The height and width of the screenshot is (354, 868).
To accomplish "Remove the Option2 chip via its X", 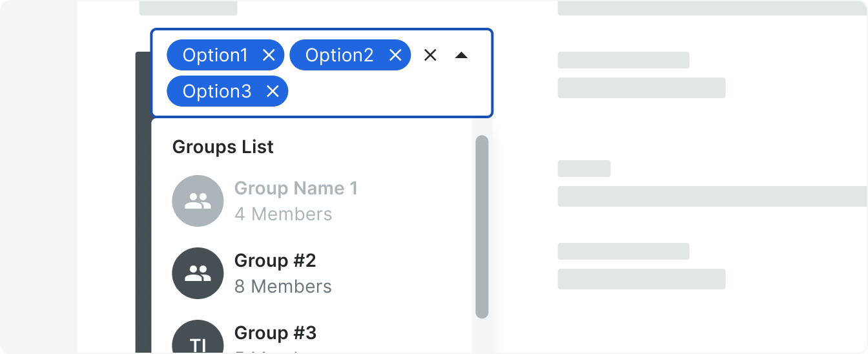I will click(395, 56).
